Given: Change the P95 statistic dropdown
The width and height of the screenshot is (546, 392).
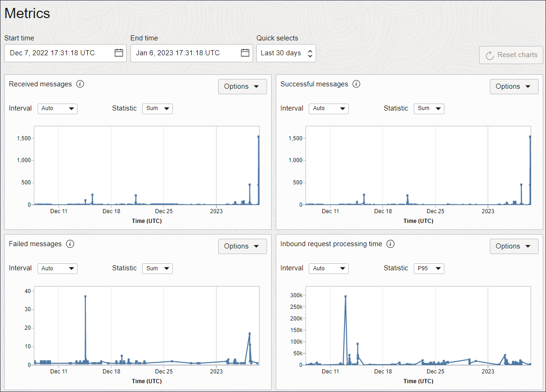Looking at the screenshot, I should point(429,268).
